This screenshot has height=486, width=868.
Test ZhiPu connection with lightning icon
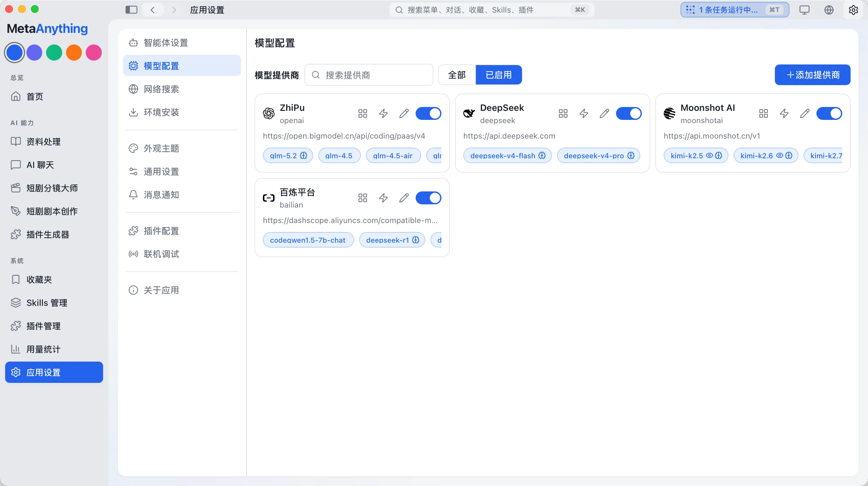click(383, 113)
